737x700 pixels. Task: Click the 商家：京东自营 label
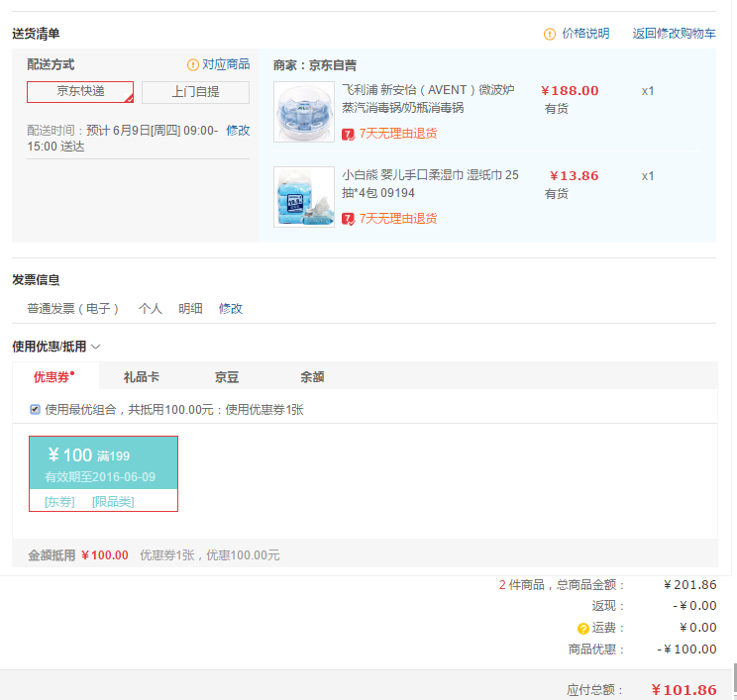coord(315,65)
